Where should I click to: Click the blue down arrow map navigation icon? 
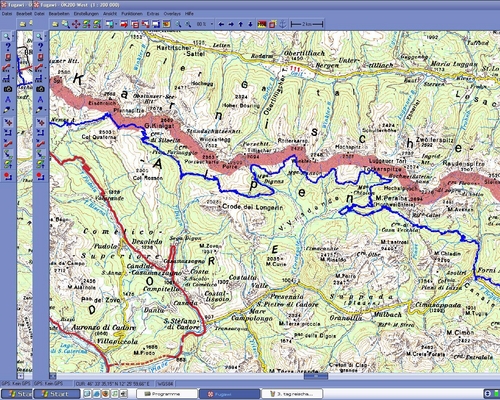tap(250, 24)
